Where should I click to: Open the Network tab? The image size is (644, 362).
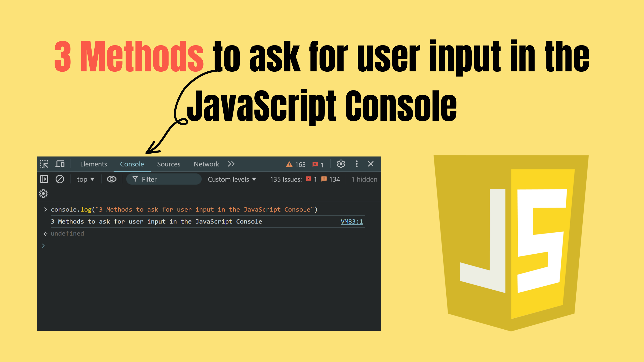click(x=206, y=164)
